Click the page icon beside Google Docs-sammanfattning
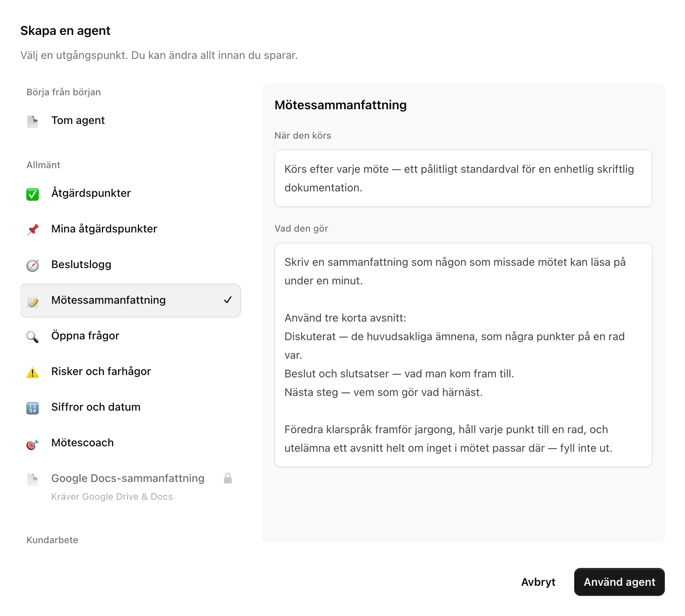 [33, 479]
